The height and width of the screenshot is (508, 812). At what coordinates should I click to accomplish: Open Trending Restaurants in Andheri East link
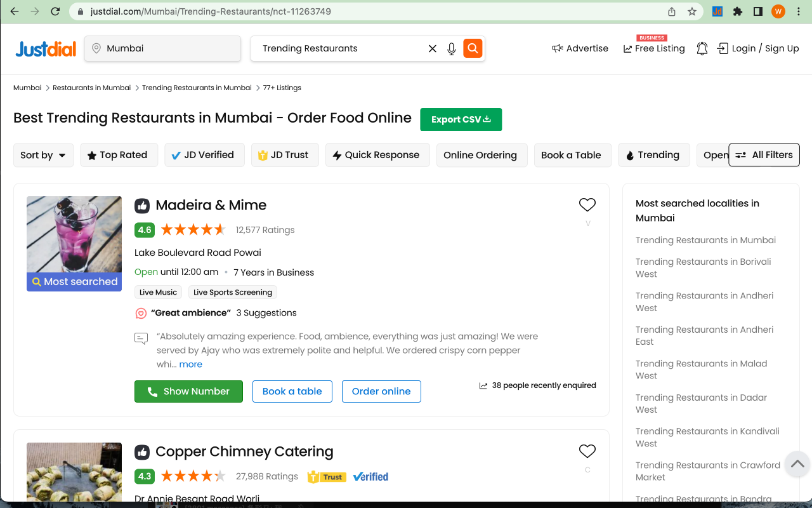pyautogui.click(x=704, y=335)
